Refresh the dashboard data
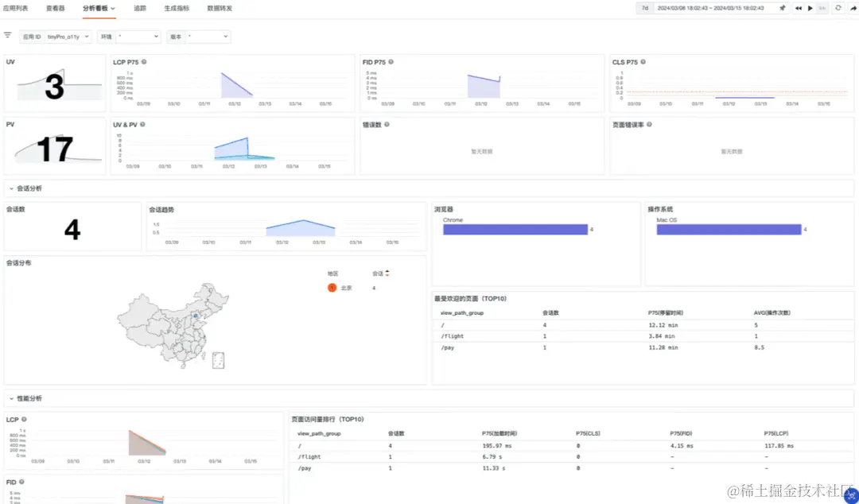The height and width of the screenshot is (504, 859). (838, 8)
